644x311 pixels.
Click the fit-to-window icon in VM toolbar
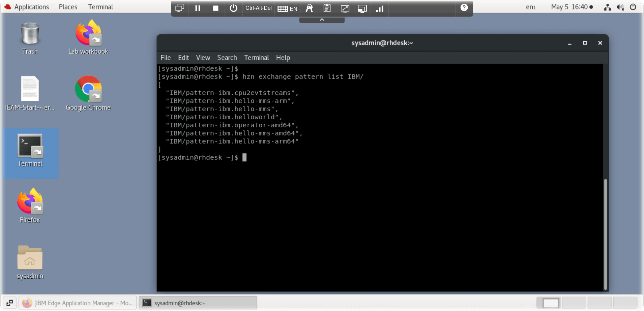coord(362,8)
